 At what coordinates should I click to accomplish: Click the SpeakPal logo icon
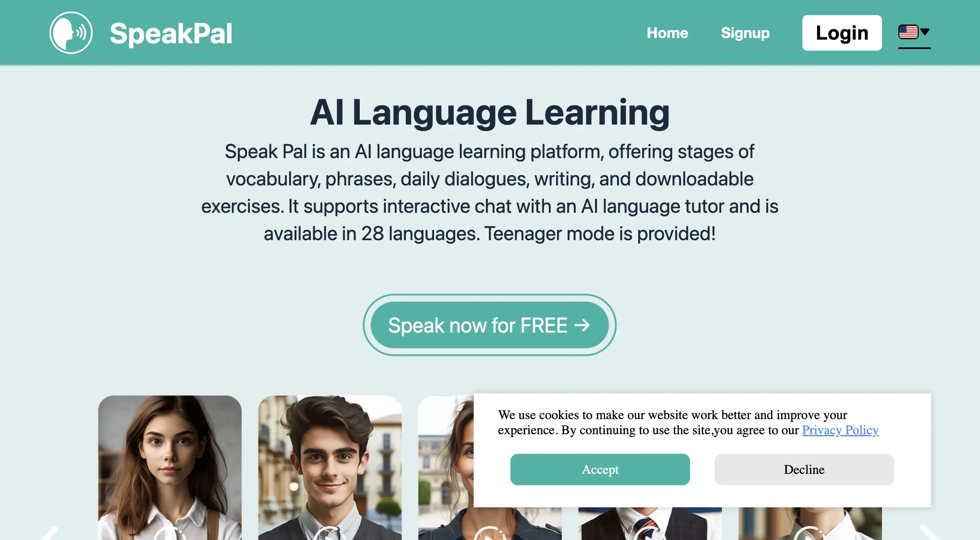coord(71,33)
